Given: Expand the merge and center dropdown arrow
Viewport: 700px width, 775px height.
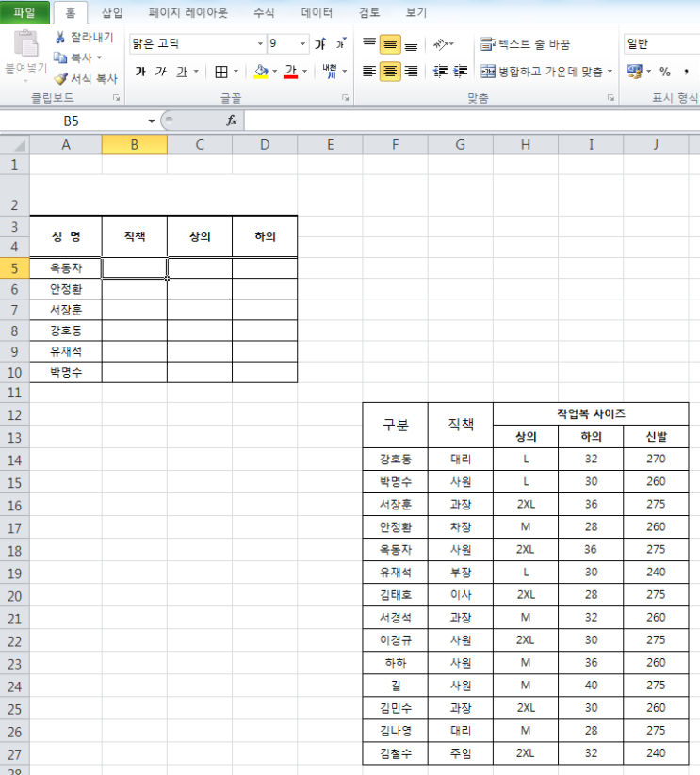Looking at the screenshot, I should click(x=610, y=72).
